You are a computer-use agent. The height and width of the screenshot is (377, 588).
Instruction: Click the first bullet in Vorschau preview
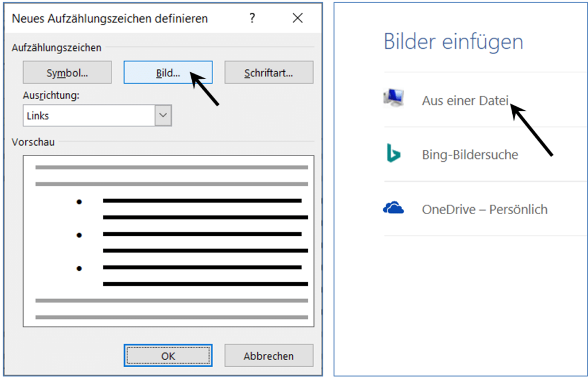(x=79, y=201)
